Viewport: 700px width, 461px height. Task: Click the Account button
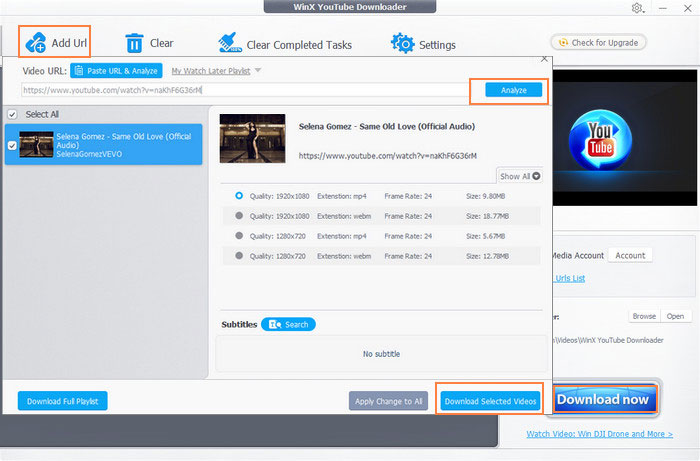[x=630, y=255]
